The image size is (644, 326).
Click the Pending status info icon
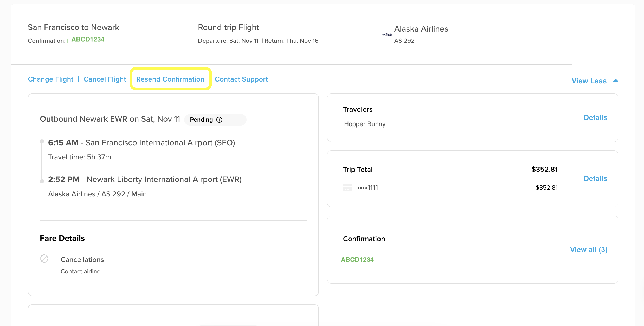[x=219, y=120]
